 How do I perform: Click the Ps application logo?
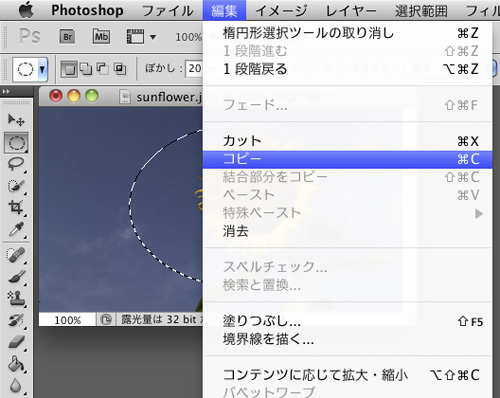[x=30, y=36]
